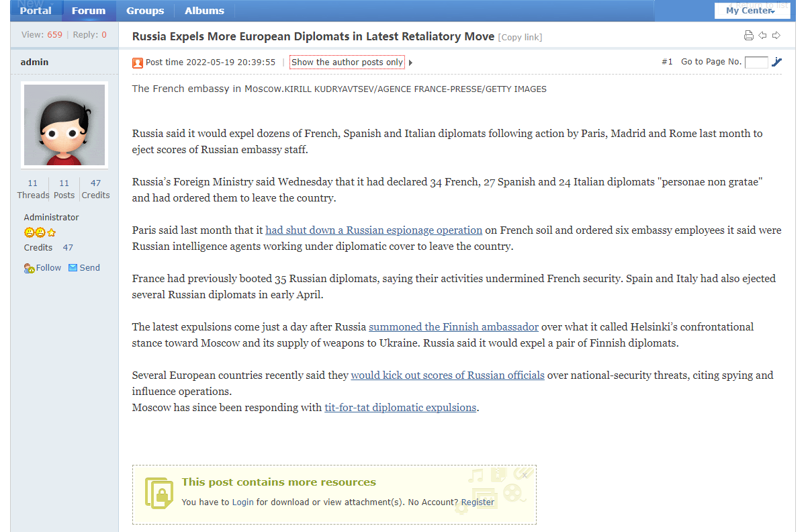This screenshot has height=532, width=812.
Task: Expand arrow next to author posts filter
Action: (411, 62)
